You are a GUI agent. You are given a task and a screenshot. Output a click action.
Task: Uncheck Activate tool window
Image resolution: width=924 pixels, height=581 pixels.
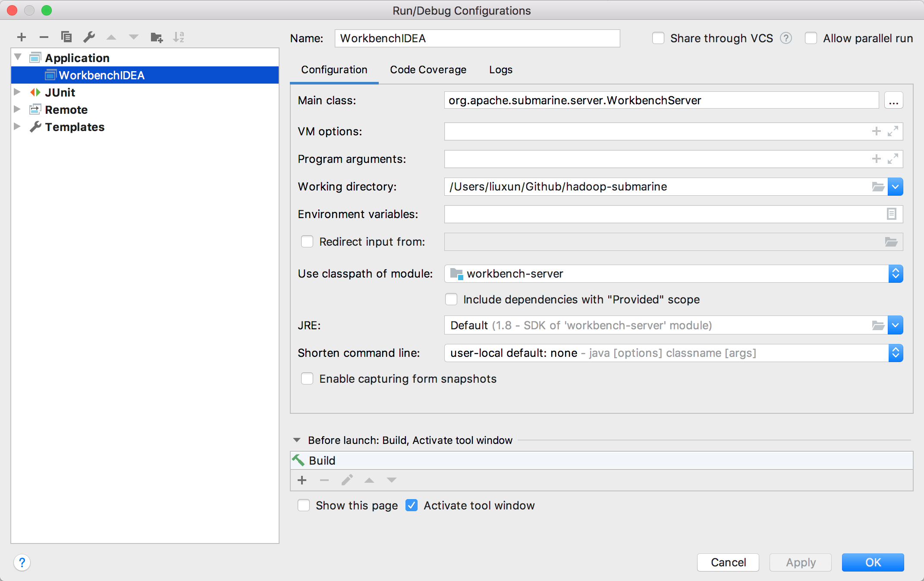(x=412, y=505)
